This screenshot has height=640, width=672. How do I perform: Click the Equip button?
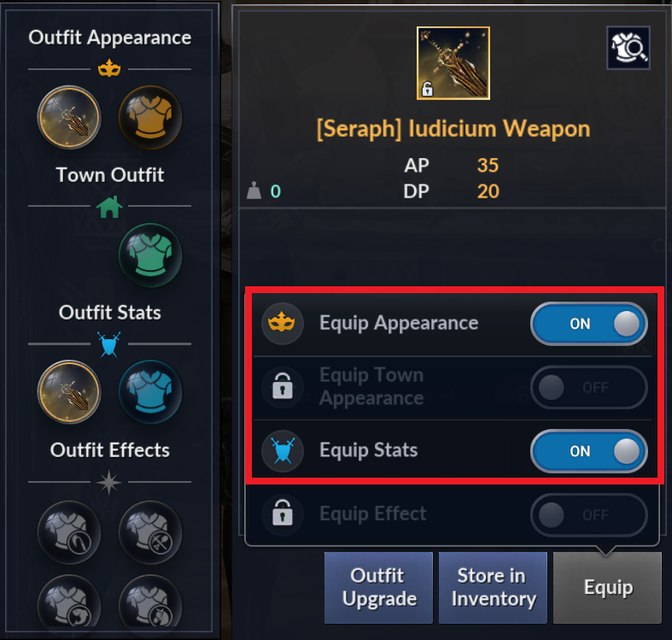(x=607, y=587)
